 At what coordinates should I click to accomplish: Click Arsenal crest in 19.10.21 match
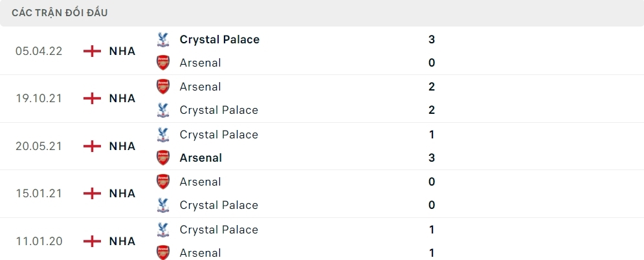163,87
